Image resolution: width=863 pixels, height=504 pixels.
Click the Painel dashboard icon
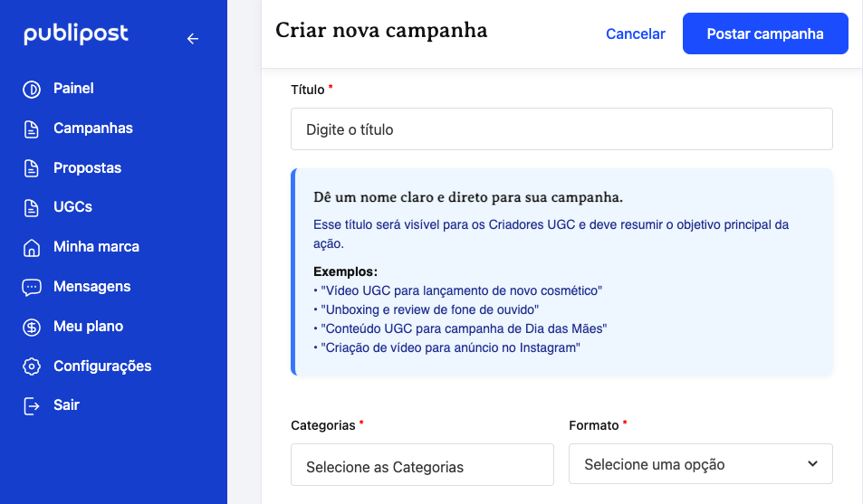(x=32, y=89)
